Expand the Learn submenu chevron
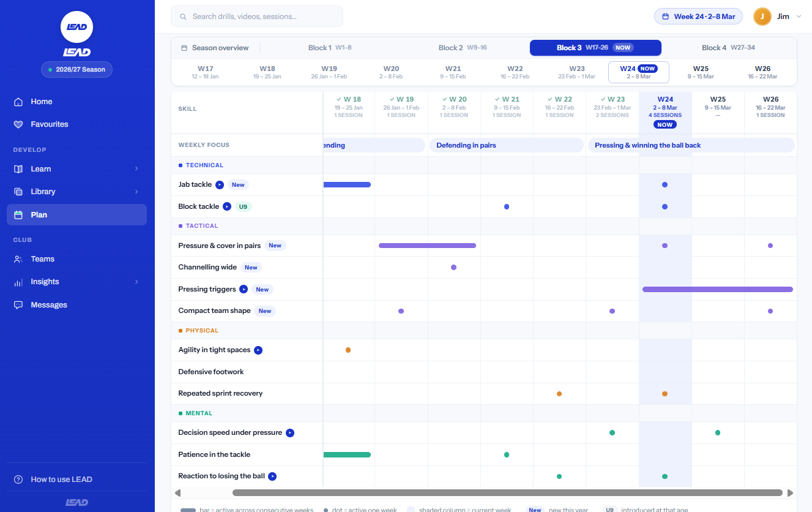 coord(136,169)
